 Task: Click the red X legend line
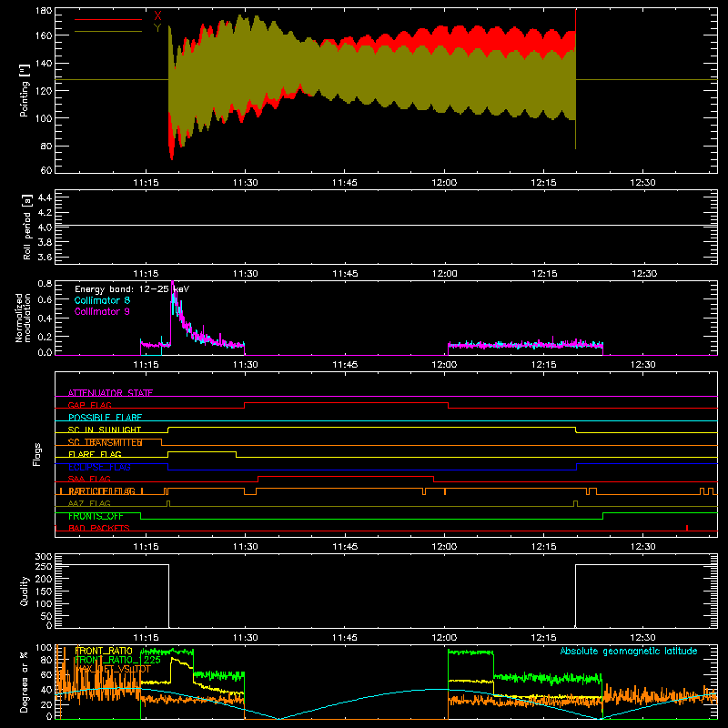(x=108, y=19)
